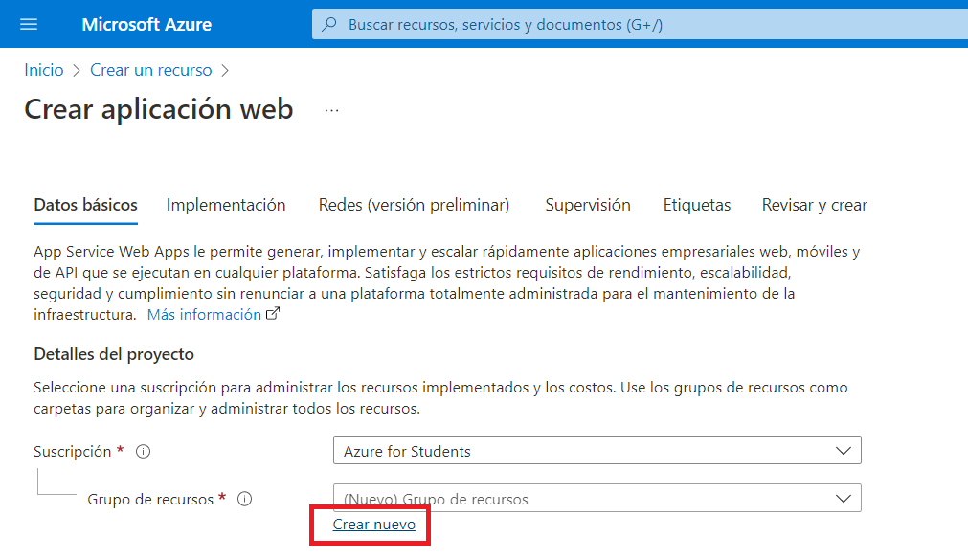Switch to Redes (versión preliminar) tab
The width and height of the screenshot is (968, 560).
pyautogui.click(x=415, y=205)
